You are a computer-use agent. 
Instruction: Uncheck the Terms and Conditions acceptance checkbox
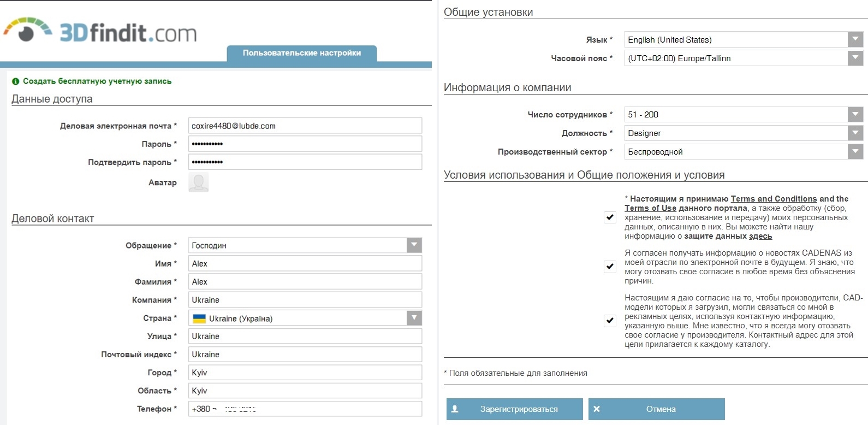(x=610, y=217)
